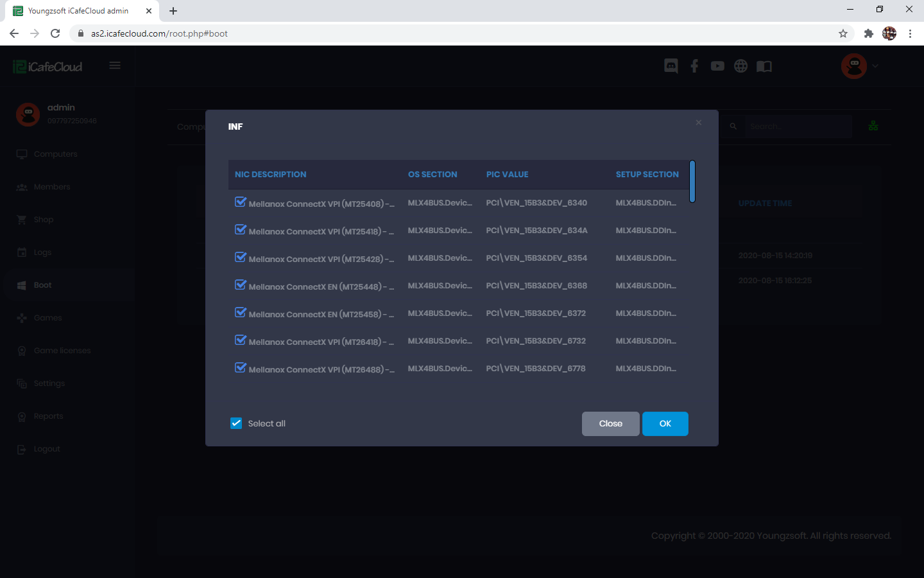The width and height of the screenshot is (924, 578).
Task: Click the INF list vertical scrollbar
Action: pos(692,182)
